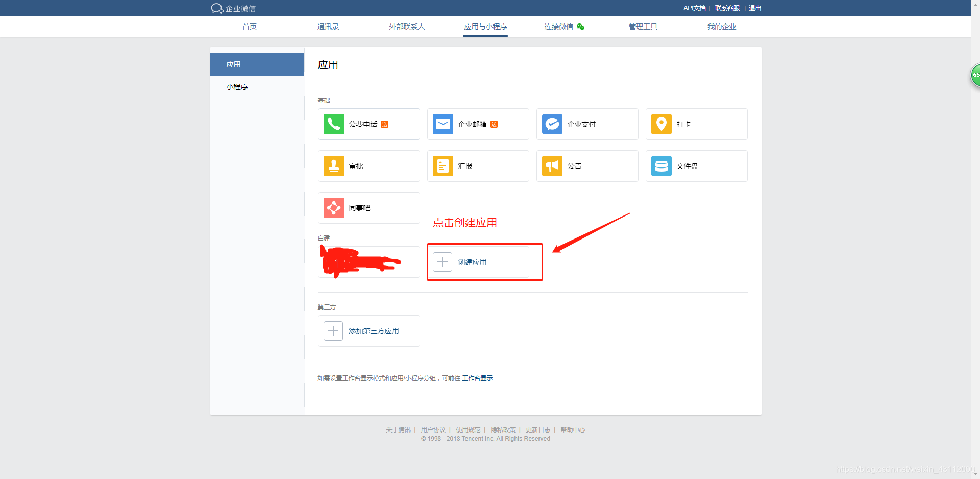Click the green floating badge at right edge

[975, 75]
